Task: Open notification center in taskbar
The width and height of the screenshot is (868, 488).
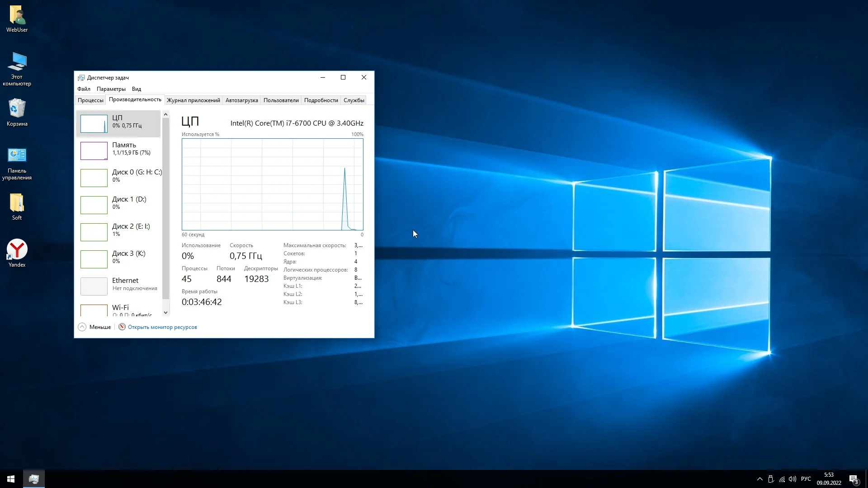Action: (x=854, y=479)
